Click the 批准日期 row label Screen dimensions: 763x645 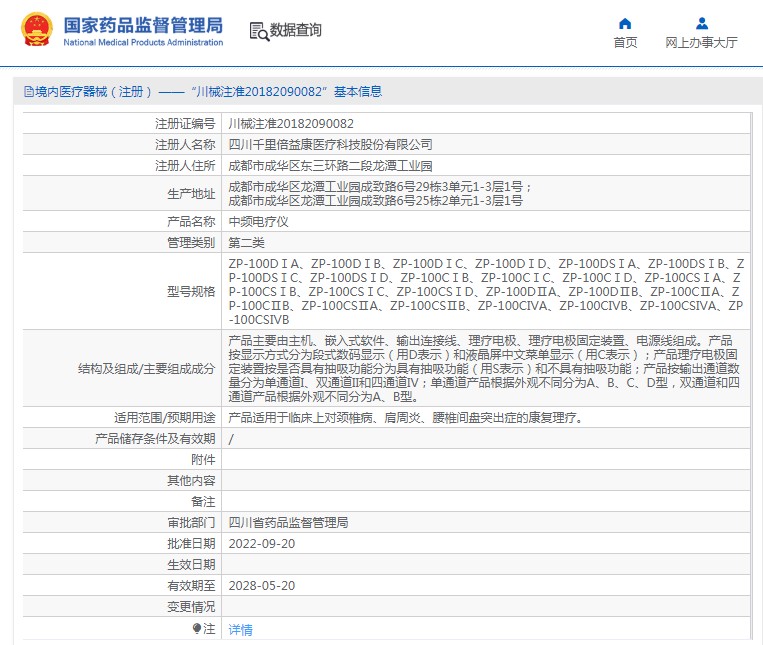pos(191,544)
